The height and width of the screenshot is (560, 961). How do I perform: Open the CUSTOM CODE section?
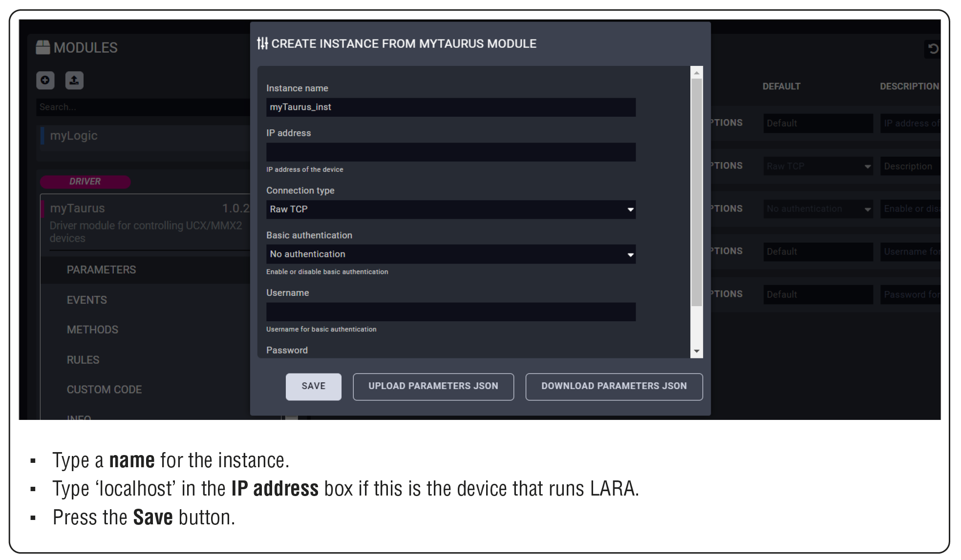click(104, 390)
